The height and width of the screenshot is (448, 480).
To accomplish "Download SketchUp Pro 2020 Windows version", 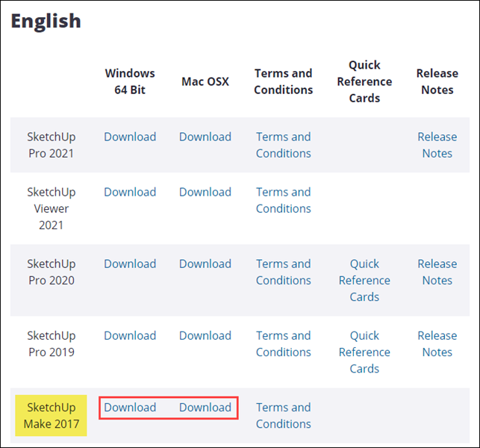I will point(130,264).
